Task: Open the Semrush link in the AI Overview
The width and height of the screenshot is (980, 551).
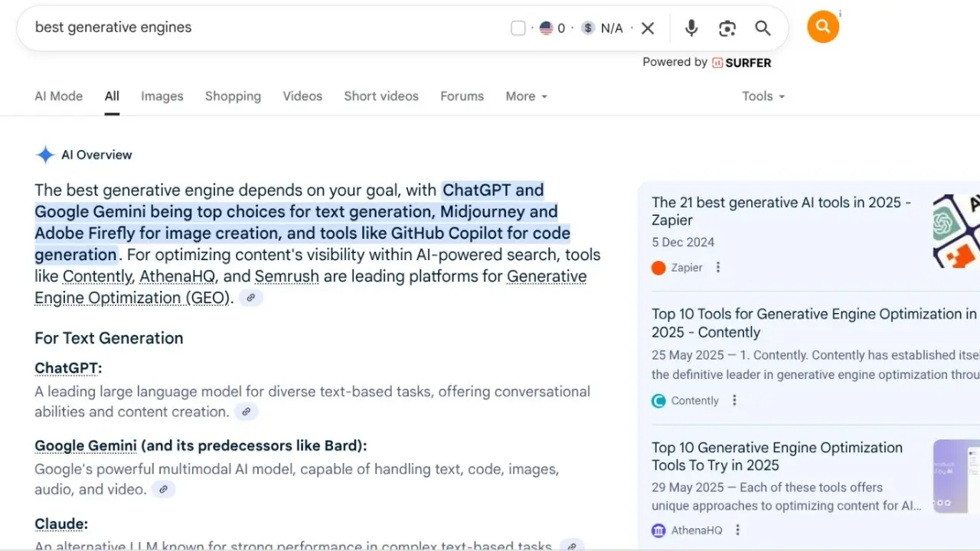Action: [286, 275]
